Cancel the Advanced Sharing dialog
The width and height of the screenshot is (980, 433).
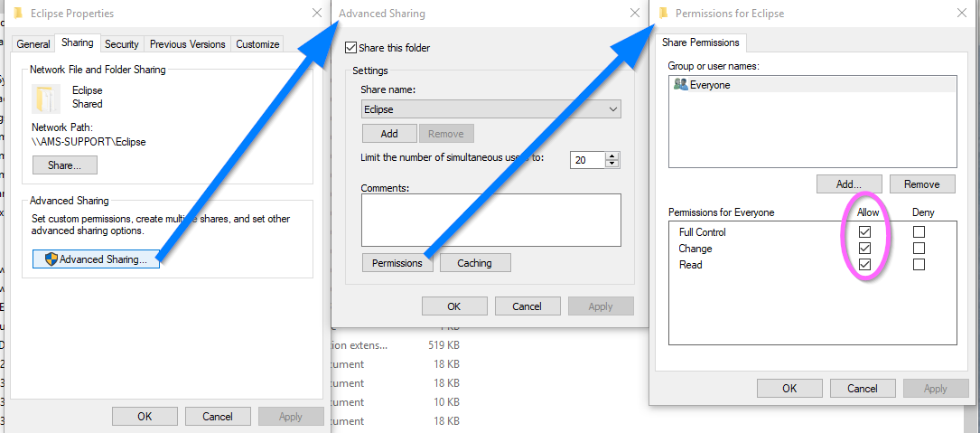(x=527, y=306)
